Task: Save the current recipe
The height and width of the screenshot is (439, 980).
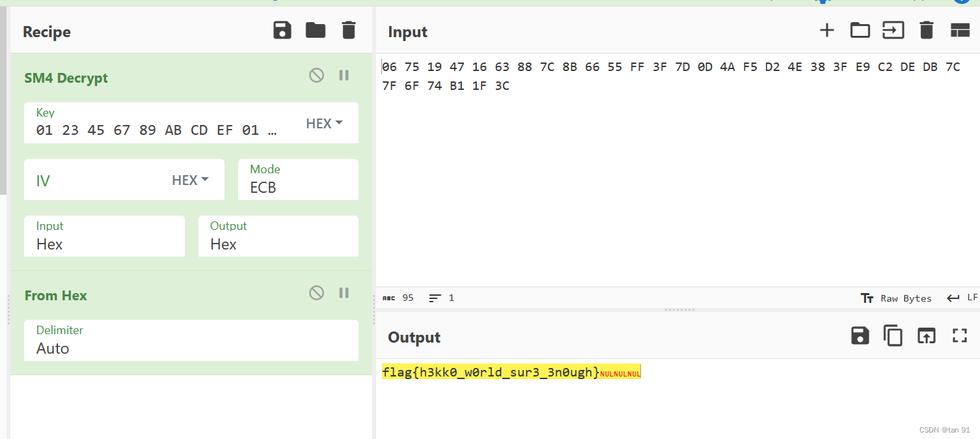Action: 282,30
